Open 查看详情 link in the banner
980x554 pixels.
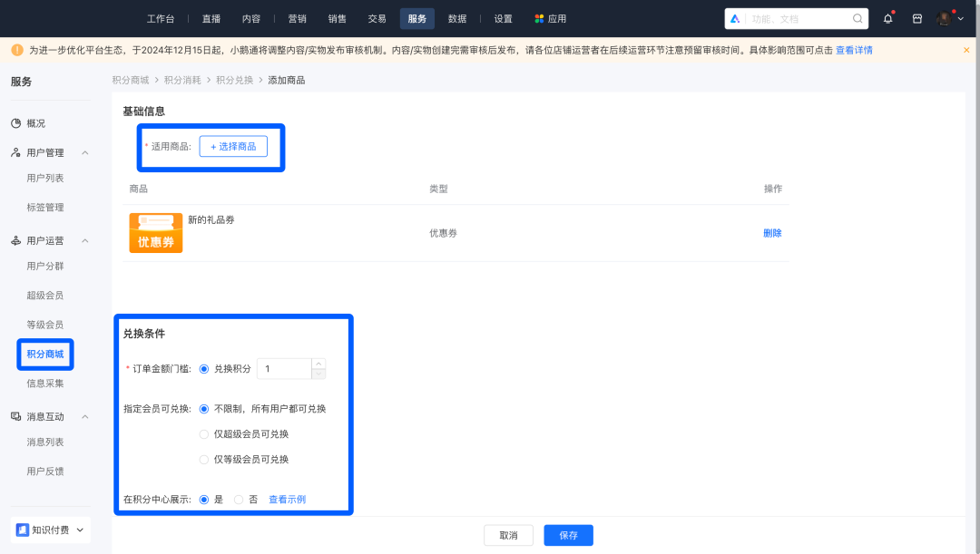(854, 50)
